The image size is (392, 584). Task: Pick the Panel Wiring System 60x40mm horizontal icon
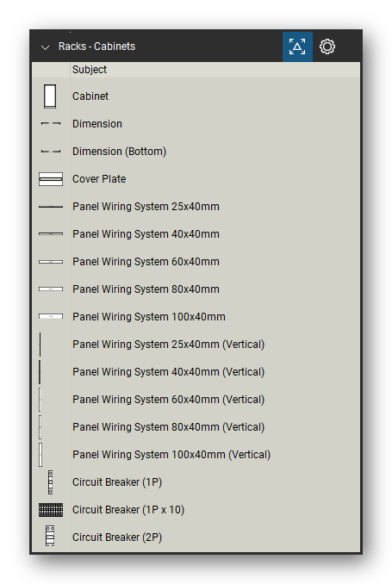(x=51, y=262)
